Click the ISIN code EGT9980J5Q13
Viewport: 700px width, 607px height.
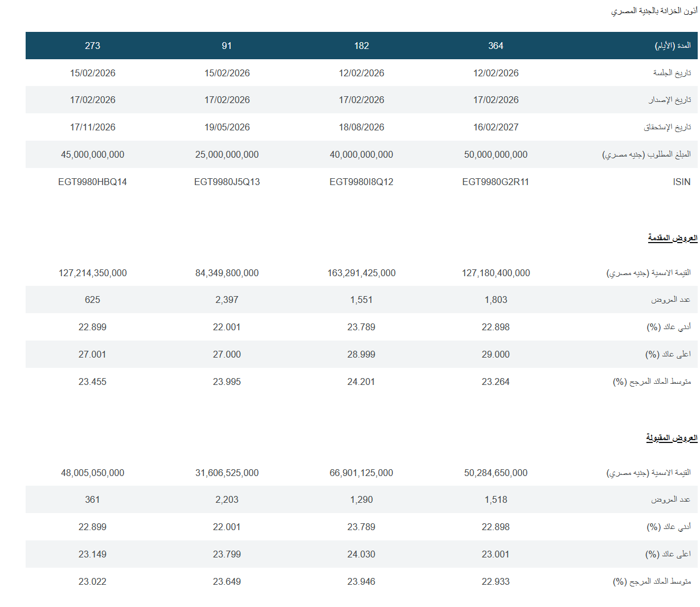[227, 182]
